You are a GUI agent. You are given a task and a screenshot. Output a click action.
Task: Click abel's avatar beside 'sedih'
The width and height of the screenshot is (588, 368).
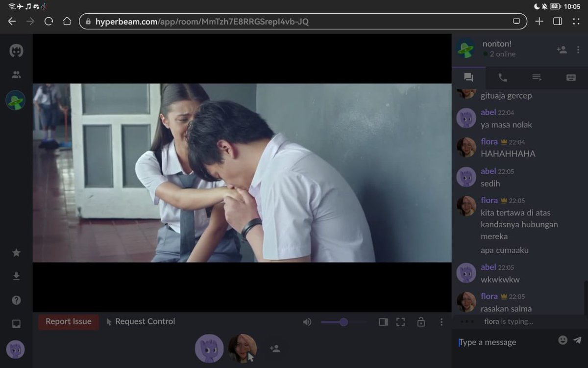[x=466, y=177]
